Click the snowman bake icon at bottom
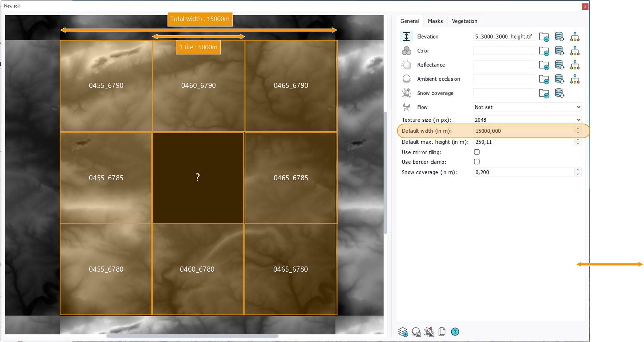 click(429, 332)
